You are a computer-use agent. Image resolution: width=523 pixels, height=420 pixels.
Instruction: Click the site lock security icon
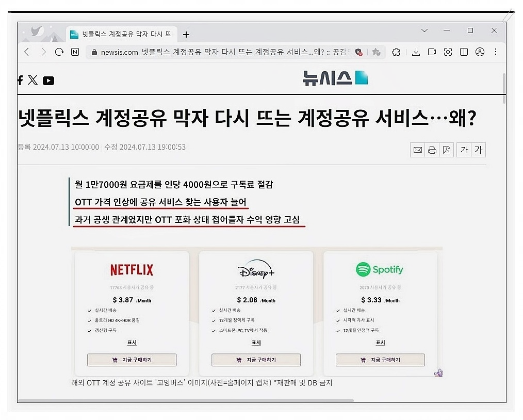pyautogui.click(x=94, y=52)
